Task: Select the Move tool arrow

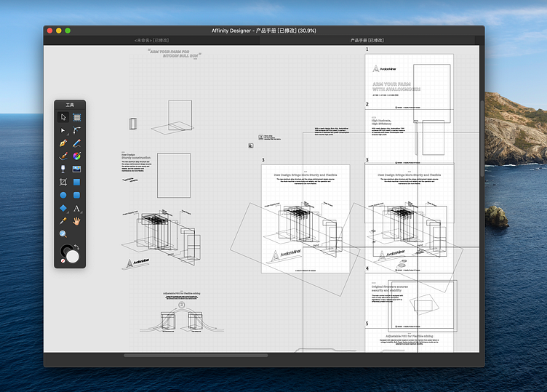Action: 63,117
